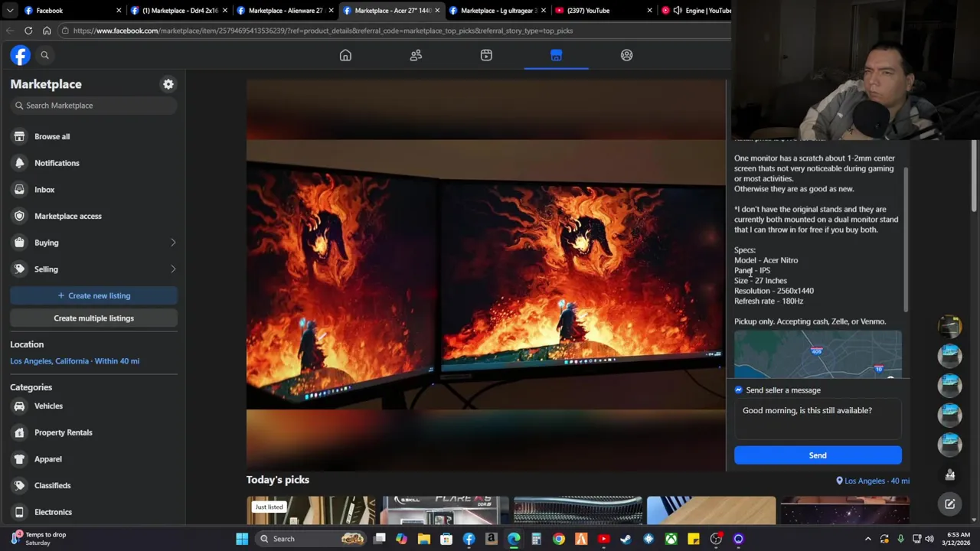Switch to the Engine YouTube tab
This screenshot has height=551, width=980.
[x=695, y=11]
